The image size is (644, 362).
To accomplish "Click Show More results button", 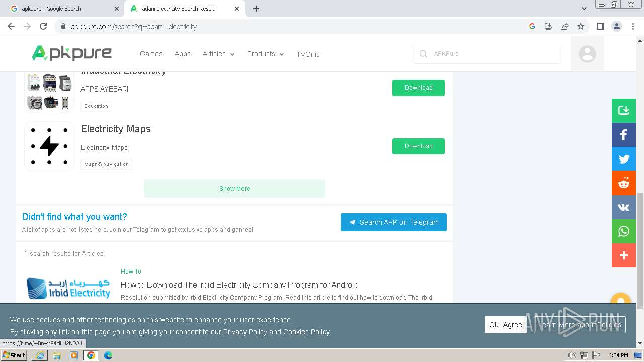I will coord(234,189).
